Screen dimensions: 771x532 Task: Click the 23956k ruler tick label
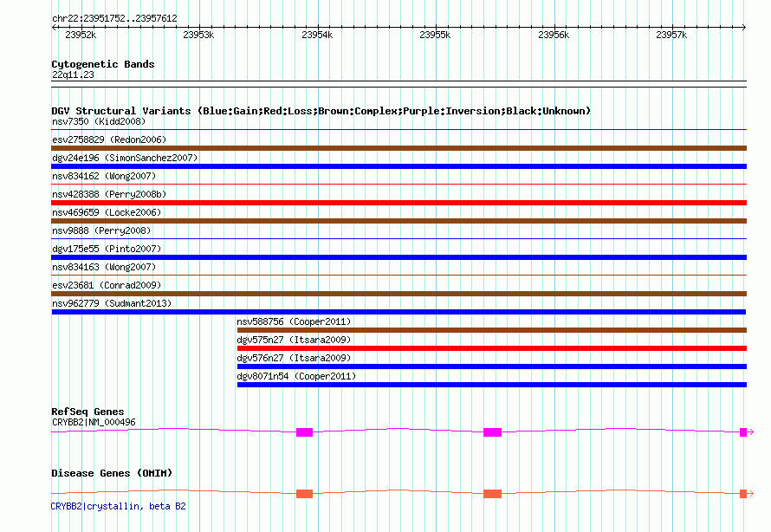(554, 35)
